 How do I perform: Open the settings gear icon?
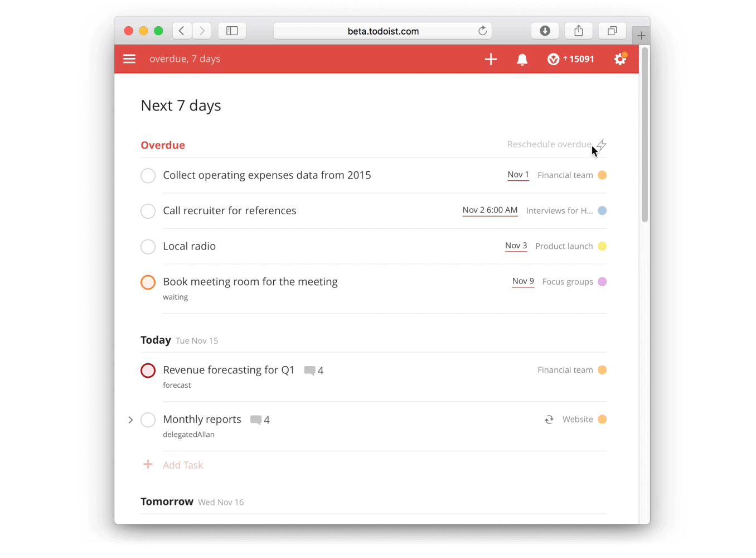pos(620,59)
